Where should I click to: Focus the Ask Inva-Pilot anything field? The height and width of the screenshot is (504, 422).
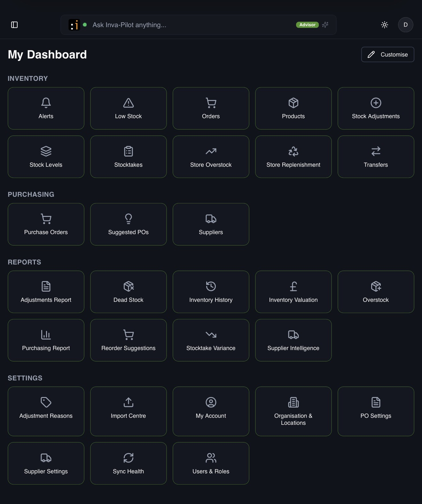(x=198, y=25)
